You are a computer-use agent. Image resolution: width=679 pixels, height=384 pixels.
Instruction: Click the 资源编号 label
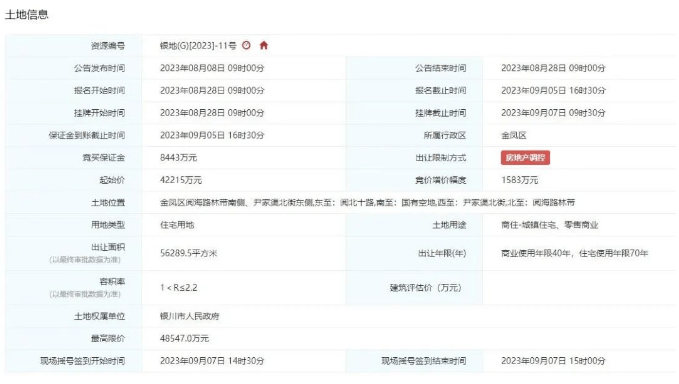[x=108, y=45]
